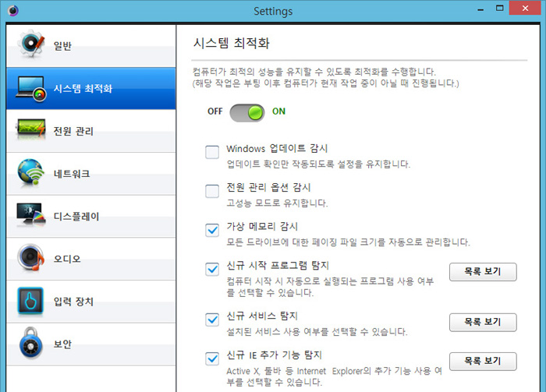Click the 오디오 speaker icon
Image resolution: width=546 pixels, height=392 pixels.
(x=30, y=258)
